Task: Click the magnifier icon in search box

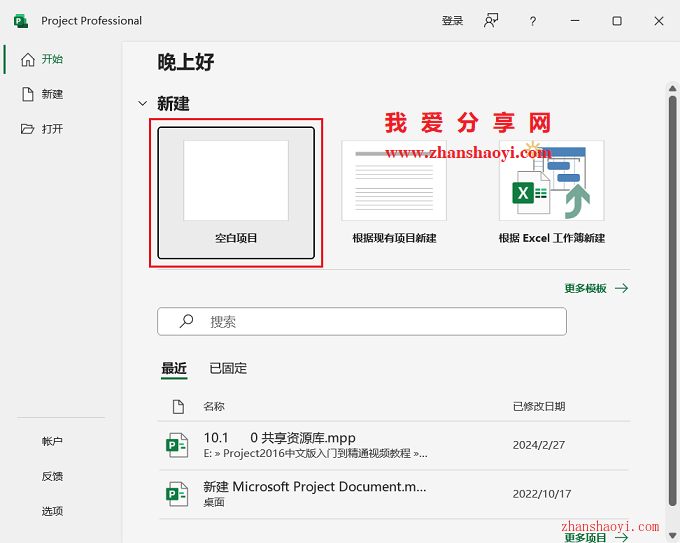Action: 186,321
